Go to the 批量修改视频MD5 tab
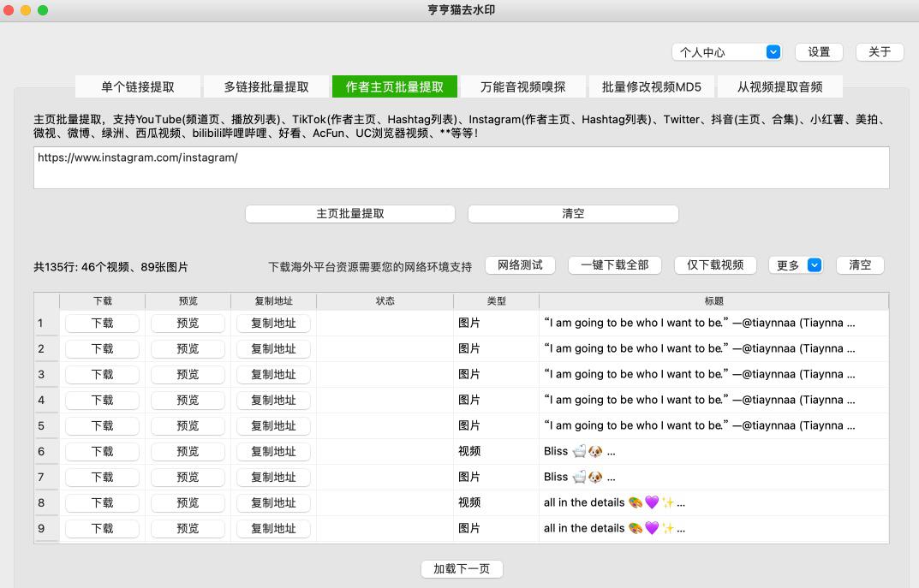 coord(651,86)
